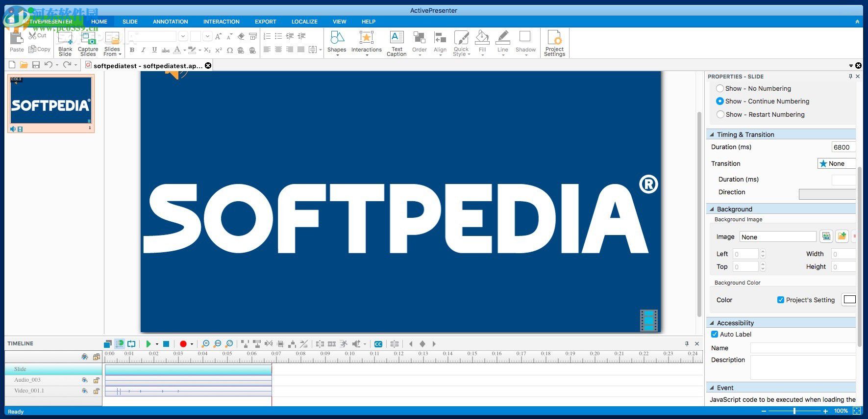868x419 pixels.
Task: Click the browse background image icon
Action: (x=826, y=236)
